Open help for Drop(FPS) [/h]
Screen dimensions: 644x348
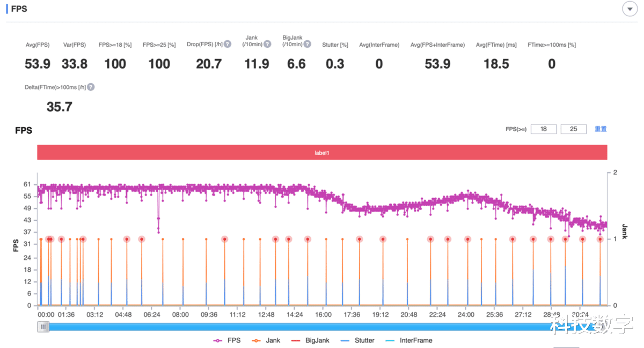point(228,45)
